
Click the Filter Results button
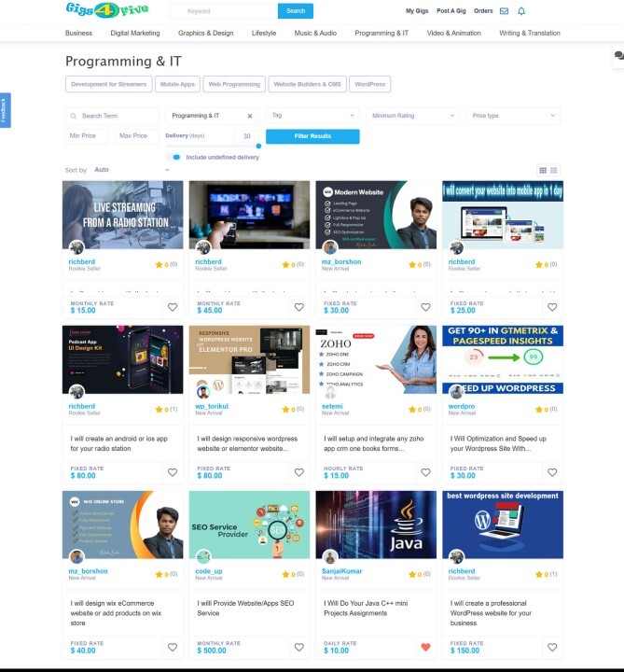click(312, 136)
